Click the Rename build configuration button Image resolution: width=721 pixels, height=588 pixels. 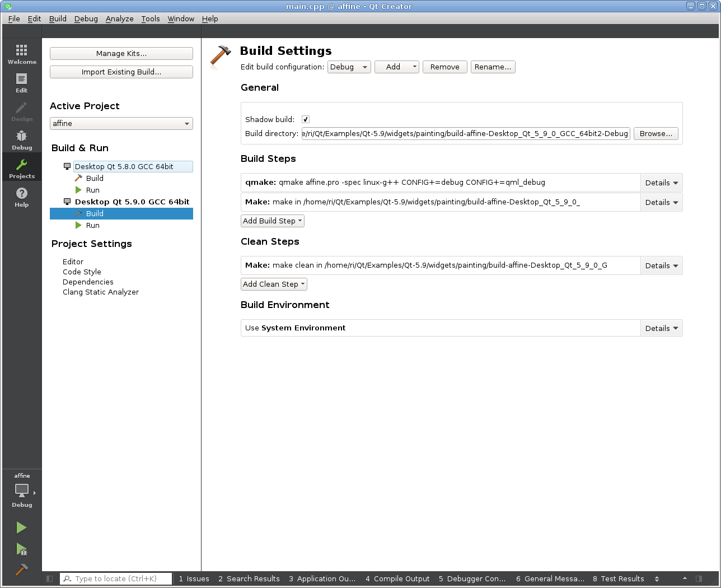[x=493, y=67]
